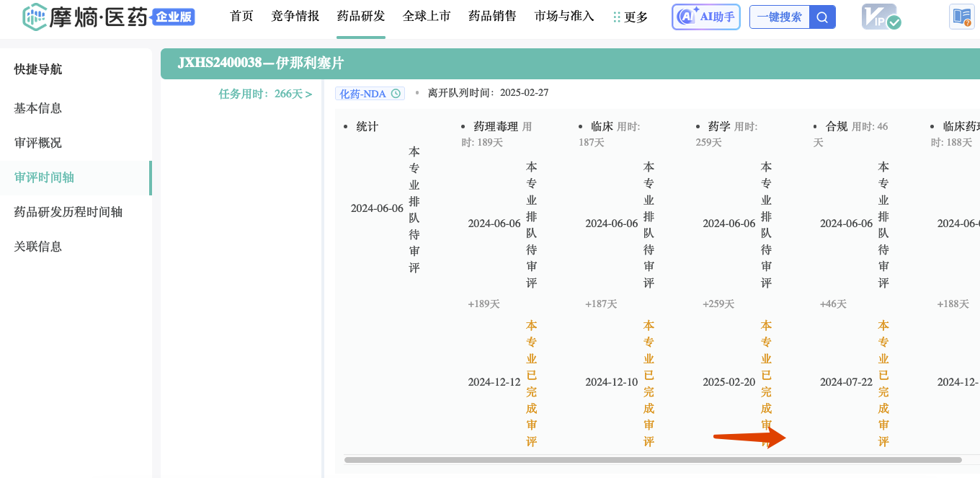
Task: Open the 药品销售 menu
Action: (x=492, y=16)
